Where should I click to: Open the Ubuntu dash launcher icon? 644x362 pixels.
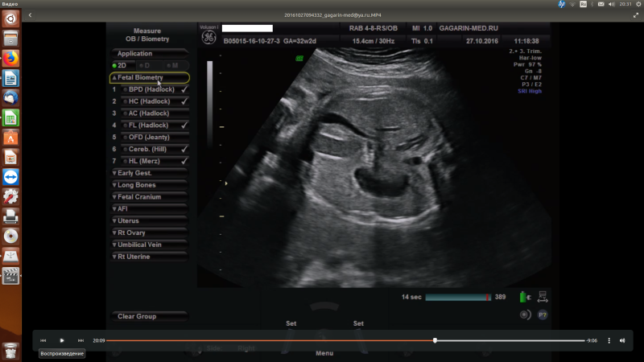click(10, 19)
